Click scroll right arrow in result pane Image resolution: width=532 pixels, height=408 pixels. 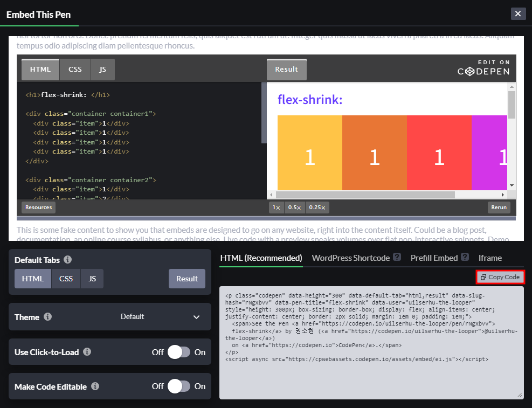point(503,195)
